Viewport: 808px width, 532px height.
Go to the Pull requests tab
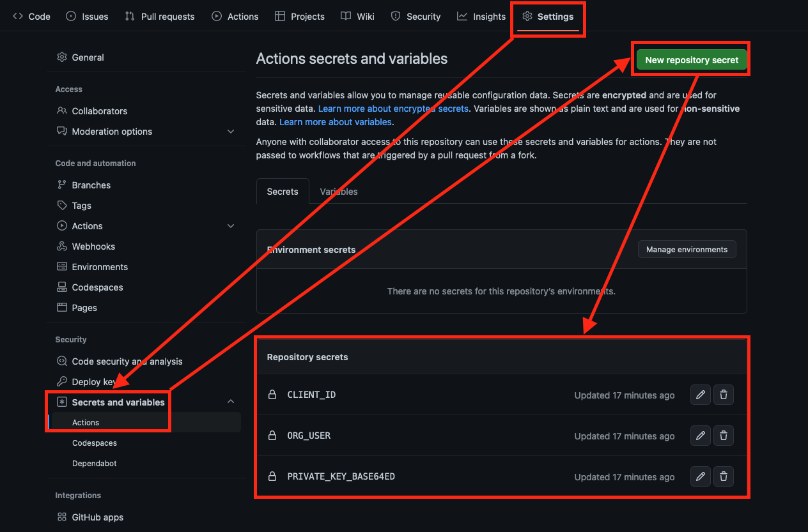coord(160,17)
